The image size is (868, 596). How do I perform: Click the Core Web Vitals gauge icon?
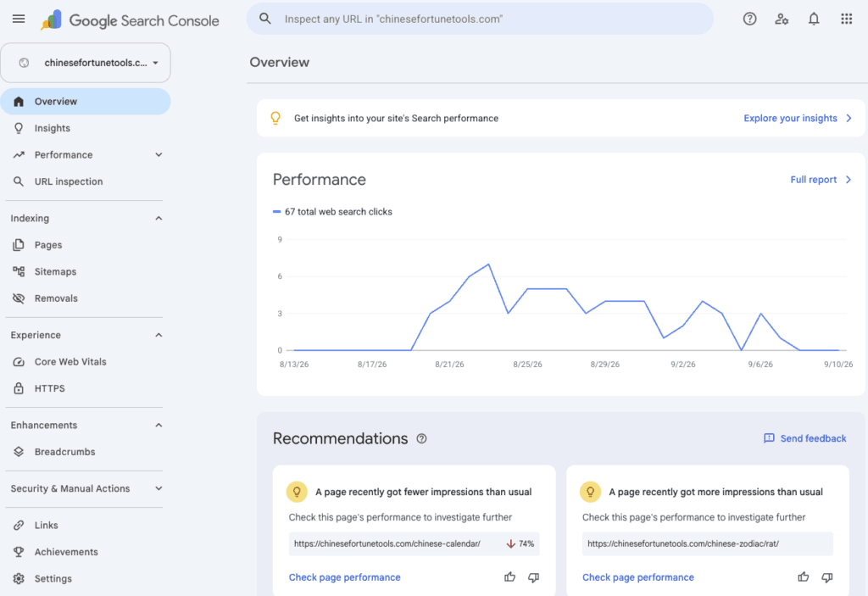pyautogui.click(x=19, y=362)
